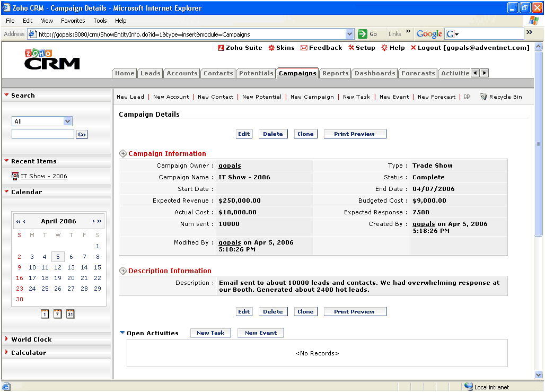Viewport: 545px width, 392px height.
Task: Collapse the Recent Items section
Action: pos(6,160)
